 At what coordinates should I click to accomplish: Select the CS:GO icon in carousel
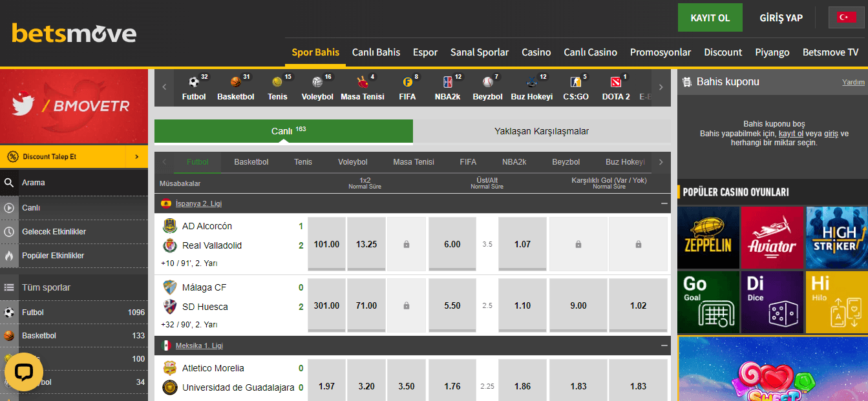[x=576, y=88]
